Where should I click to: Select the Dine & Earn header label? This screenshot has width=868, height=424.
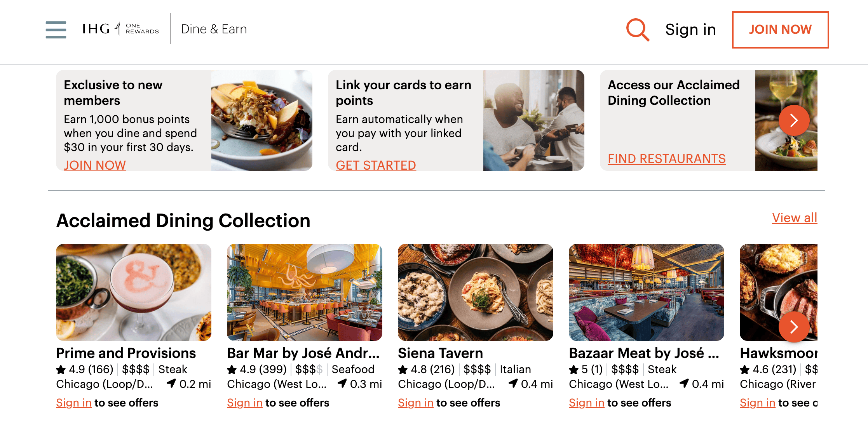[x=213, y=29]
